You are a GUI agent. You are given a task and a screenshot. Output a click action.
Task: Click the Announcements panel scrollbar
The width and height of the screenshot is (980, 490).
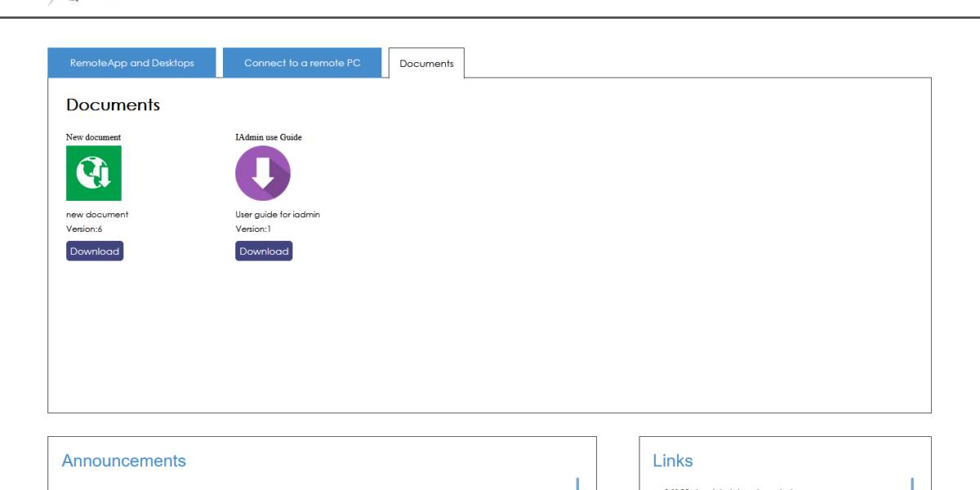[x=577, y=483]
